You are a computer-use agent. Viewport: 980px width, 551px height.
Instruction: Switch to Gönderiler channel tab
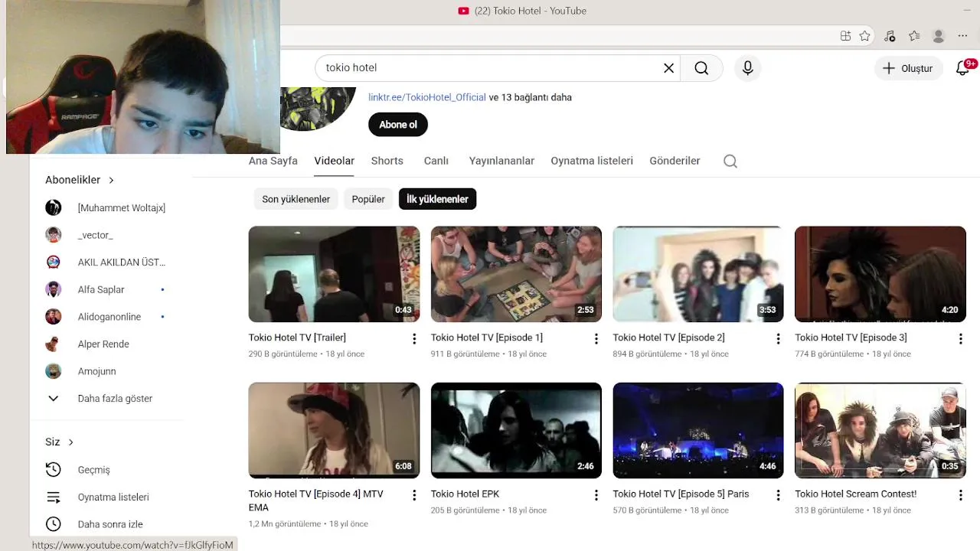(675, 161)
